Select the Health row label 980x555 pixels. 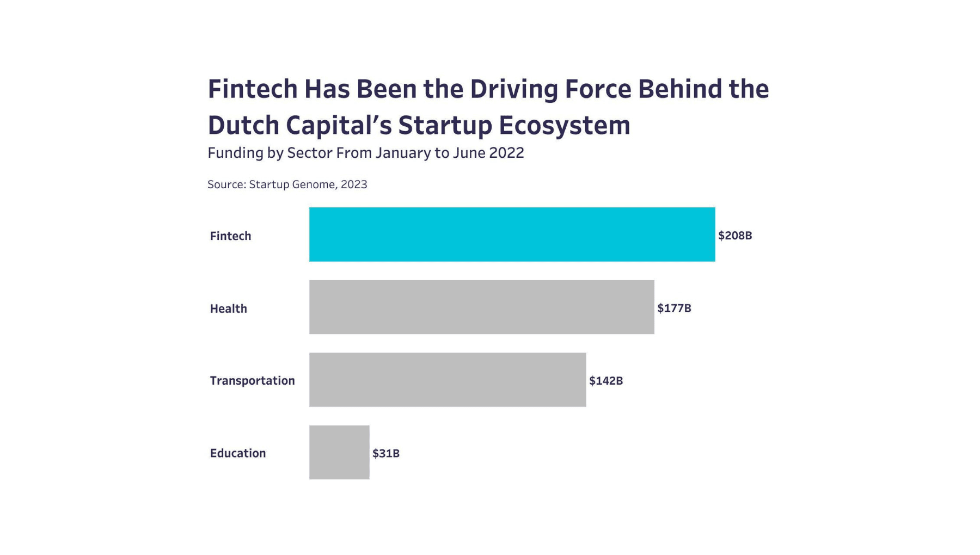point(229,309)
